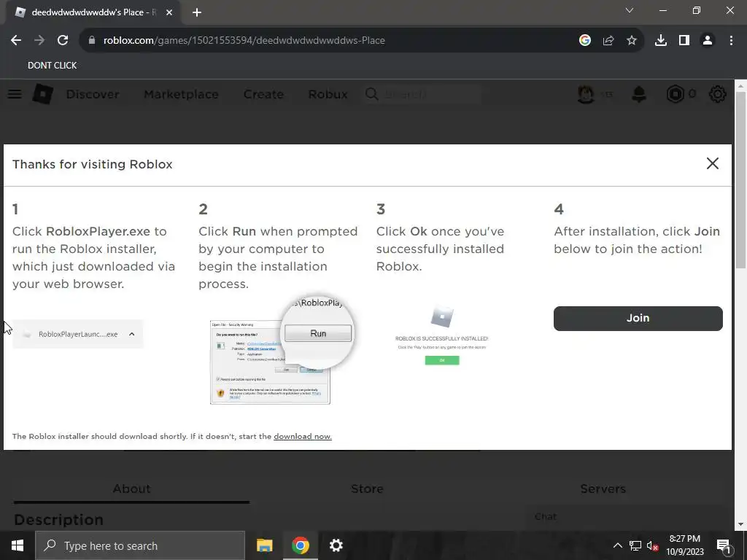Open a new tab with the plus button
The image size is (747, 560).
(197, 13)
